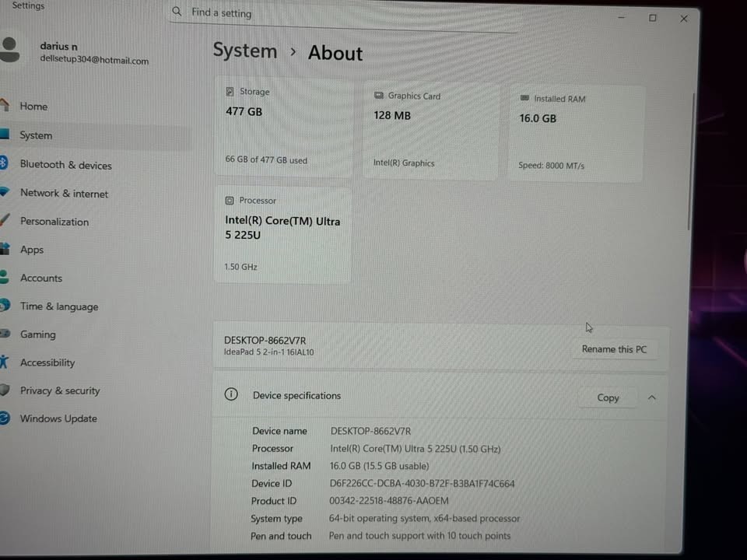Image resolution: width=747 pixels, height=560 pixels.
Task: Click the System breadcrumb link
Action: (x=245, y=51)
